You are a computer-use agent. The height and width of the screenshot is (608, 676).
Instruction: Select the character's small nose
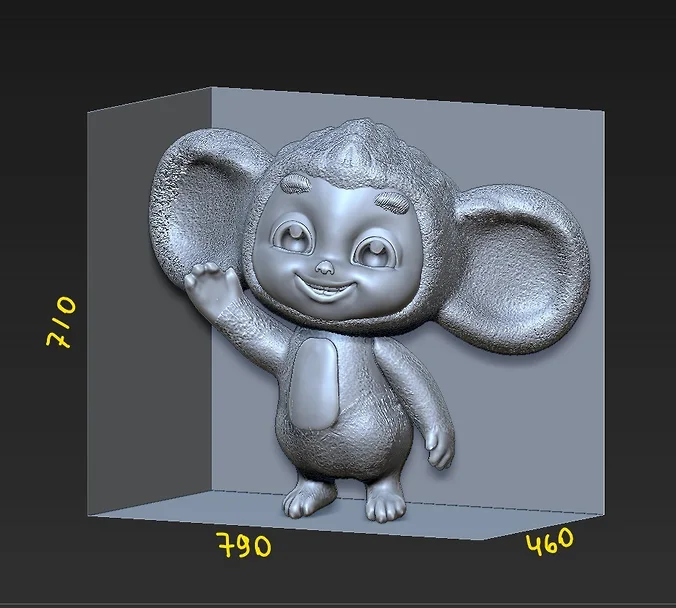[325, 268]
